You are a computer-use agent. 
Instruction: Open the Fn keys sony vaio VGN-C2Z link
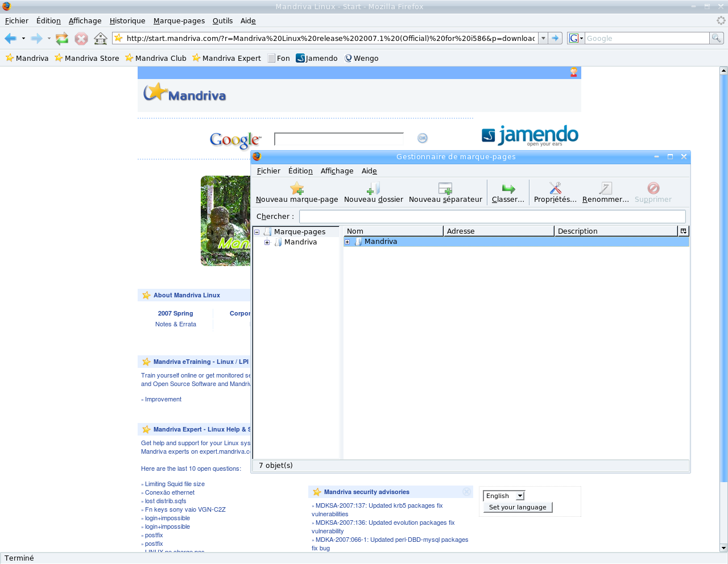point(185,509)
